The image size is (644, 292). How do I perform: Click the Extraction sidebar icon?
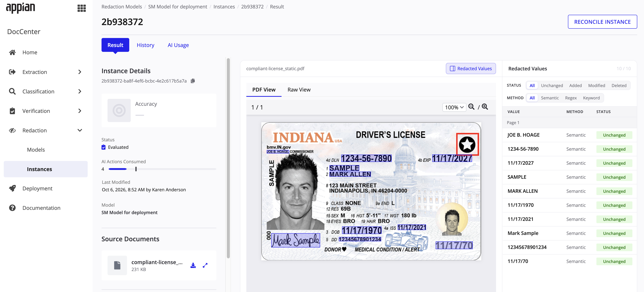pyautogui.click(x=12, y=72)
